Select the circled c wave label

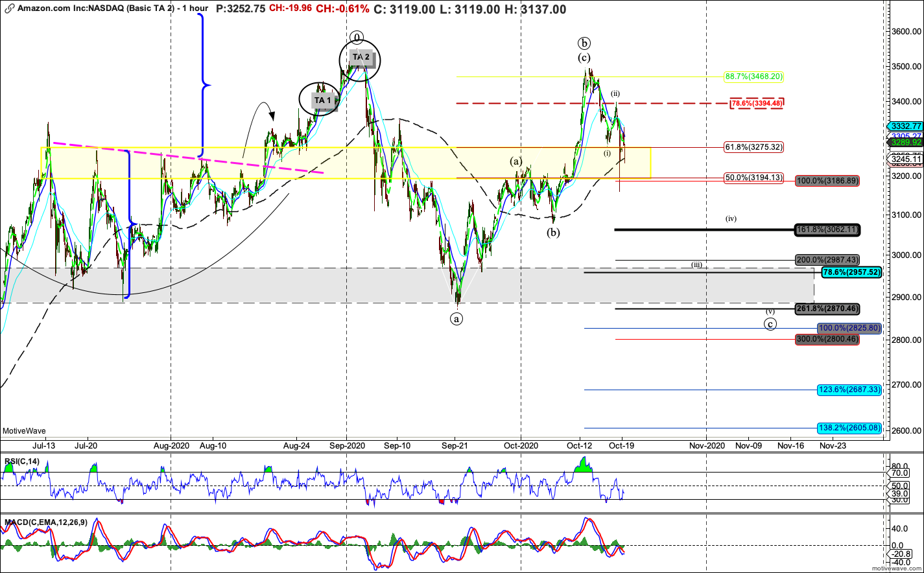click(770, 323)
